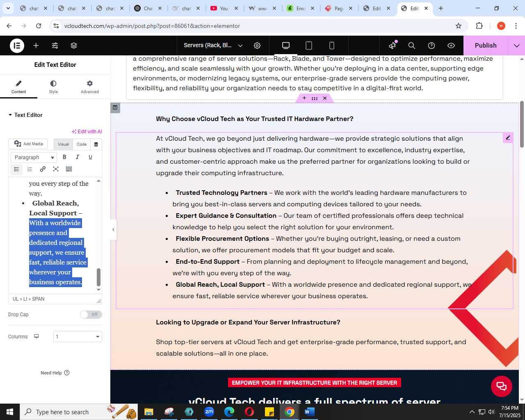Open Site Settings sliders icon

point(55,46)
